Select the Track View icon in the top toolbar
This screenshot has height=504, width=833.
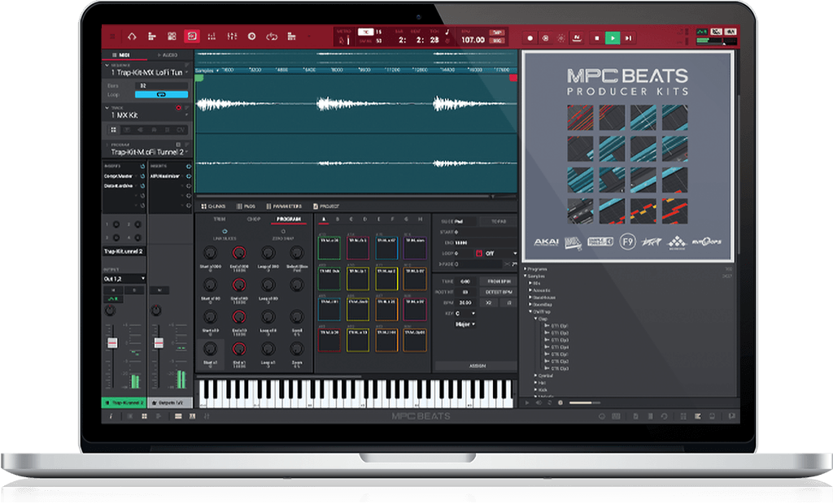(150, 36)
